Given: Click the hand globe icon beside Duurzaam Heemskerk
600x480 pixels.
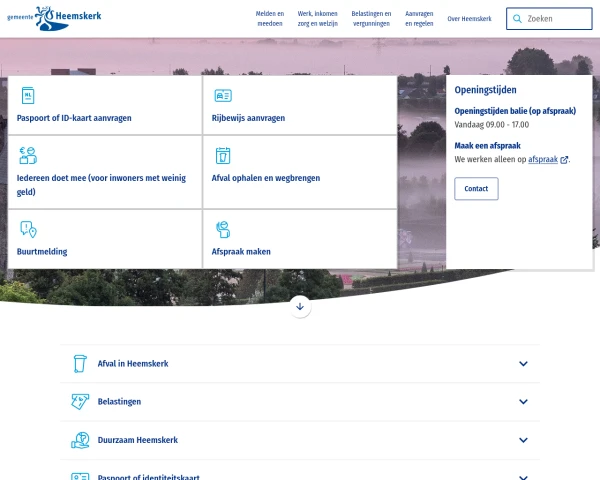Looking at the screenshot, I should (x=80, y=440).
